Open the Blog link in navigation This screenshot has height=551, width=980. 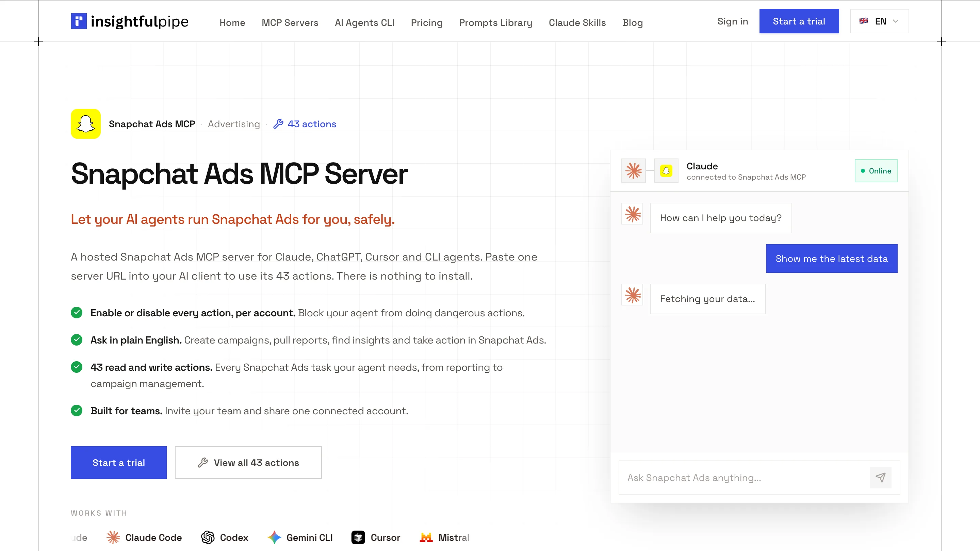click(x=632, y=23)
